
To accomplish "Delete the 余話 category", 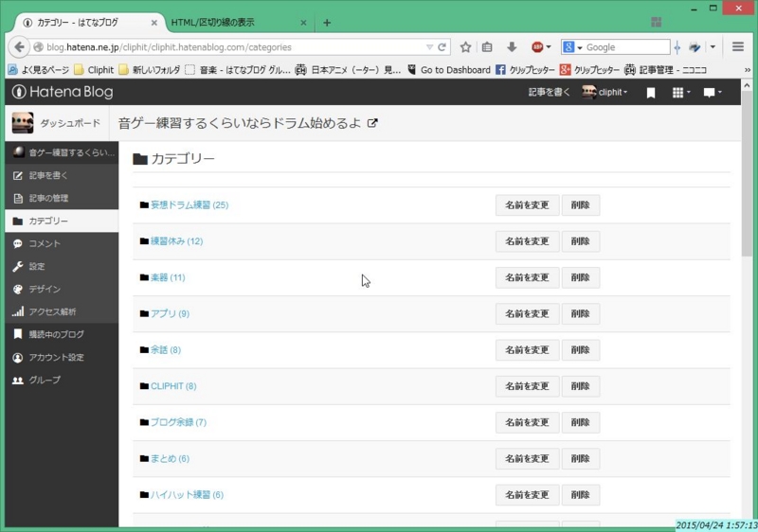I will point(580,349).
